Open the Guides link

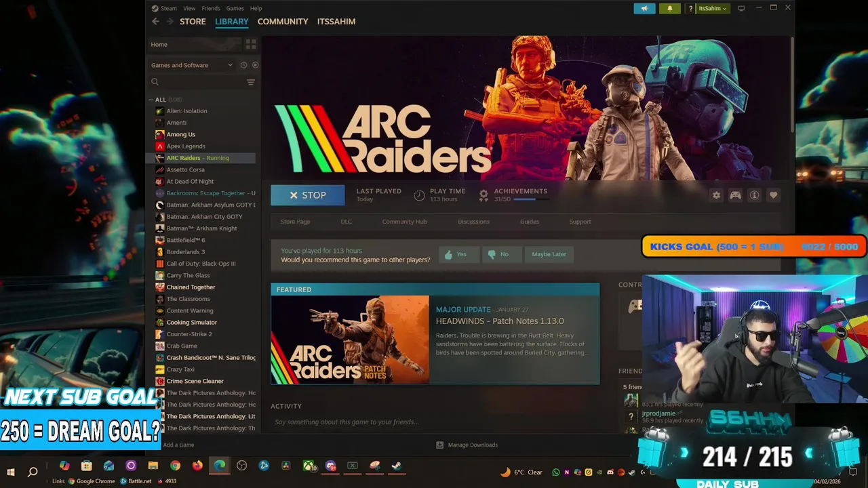(530, 222)
